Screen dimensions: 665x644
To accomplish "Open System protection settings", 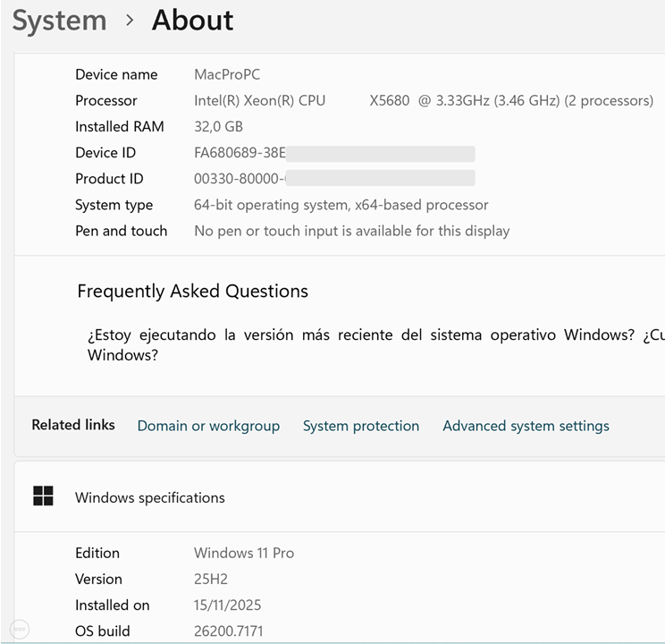I will pyautogui.click(x=360, y=426).
